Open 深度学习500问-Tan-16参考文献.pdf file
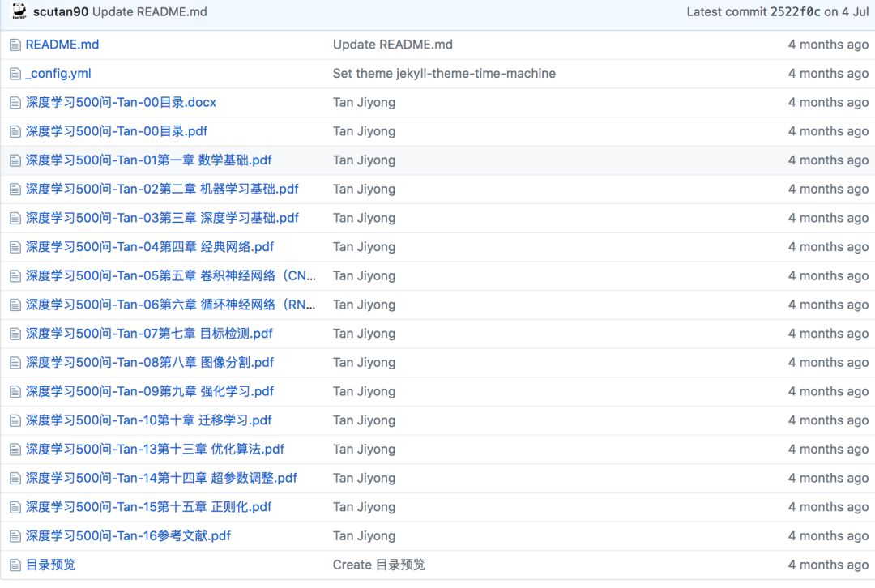This screenshot has height=588, width=875. (128, 537)
